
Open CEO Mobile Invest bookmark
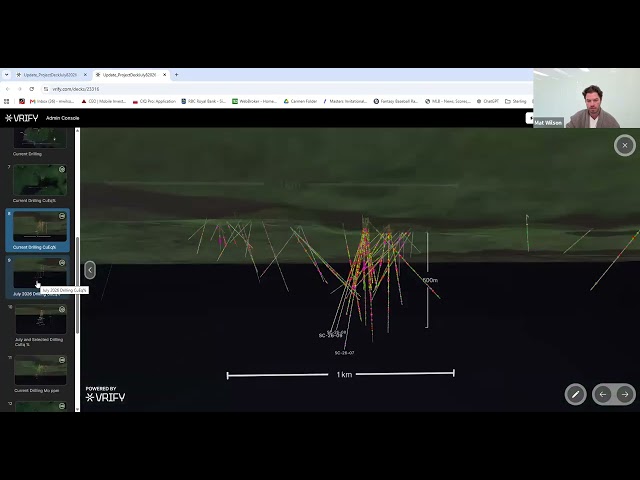[104, 101]
